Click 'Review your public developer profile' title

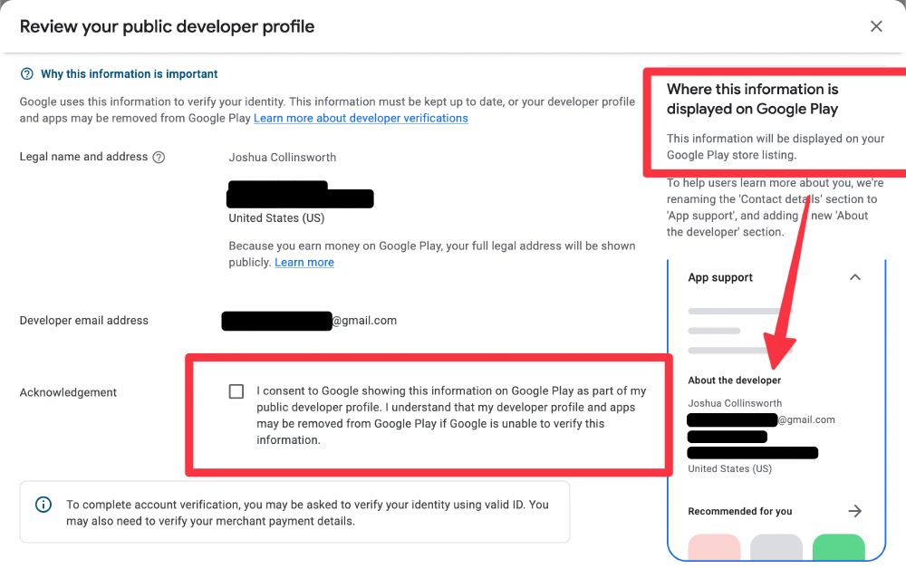[167, 26]
